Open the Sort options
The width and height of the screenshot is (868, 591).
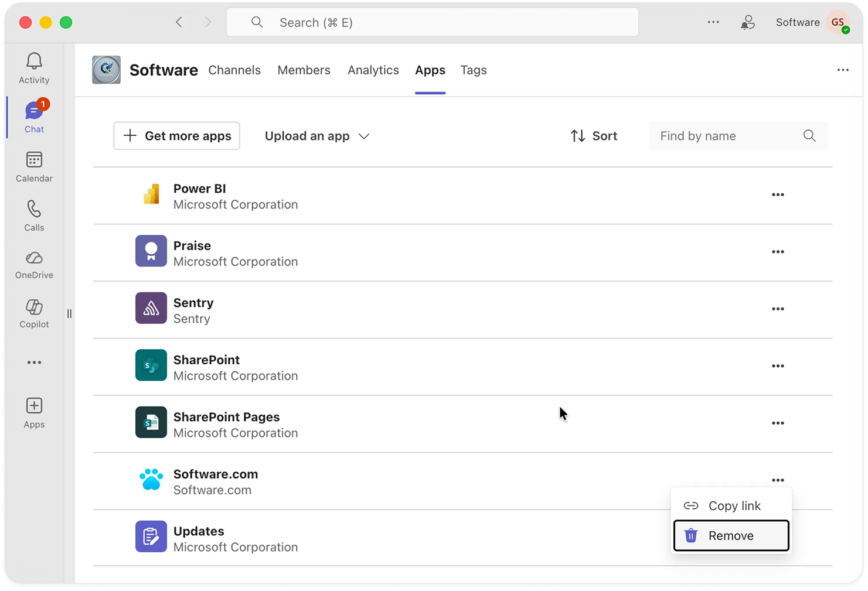(593, 135)
